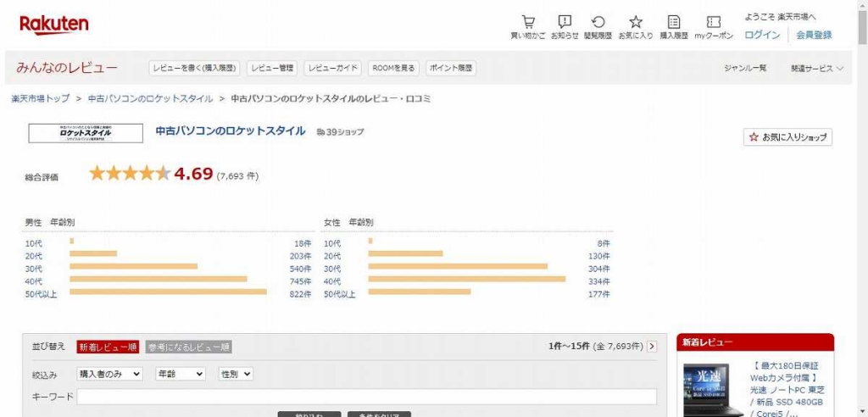
Task: Click the ログイン link
Action: [x=762, y=35]
